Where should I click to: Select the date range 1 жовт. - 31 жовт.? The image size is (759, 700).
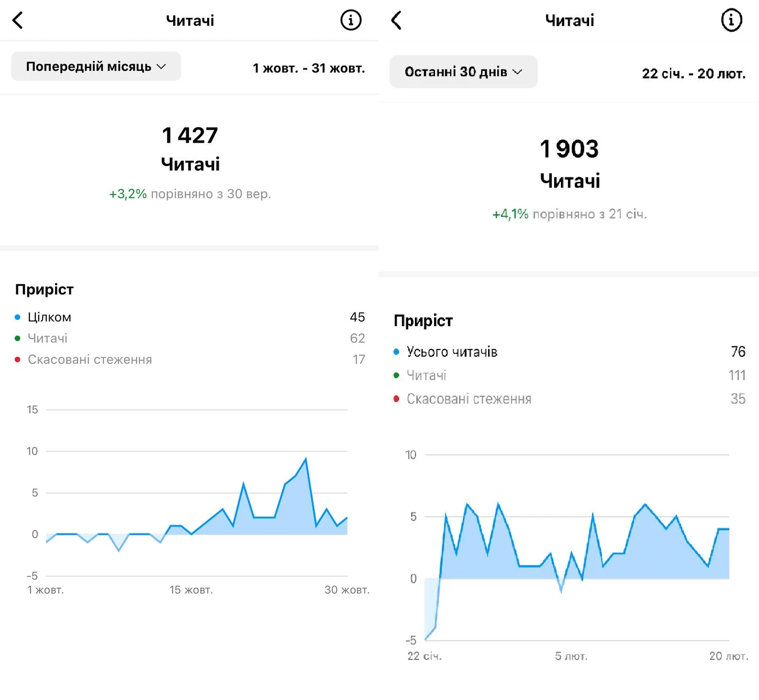(309, 68)
